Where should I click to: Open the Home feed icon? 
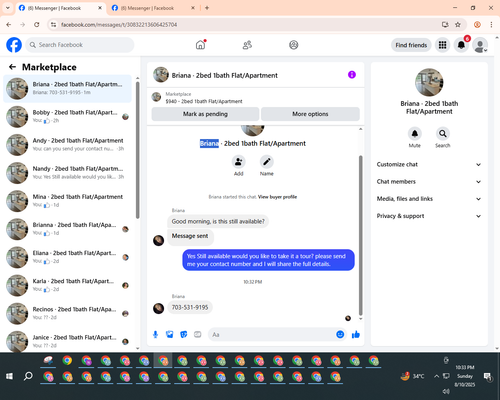click(200, 45)
